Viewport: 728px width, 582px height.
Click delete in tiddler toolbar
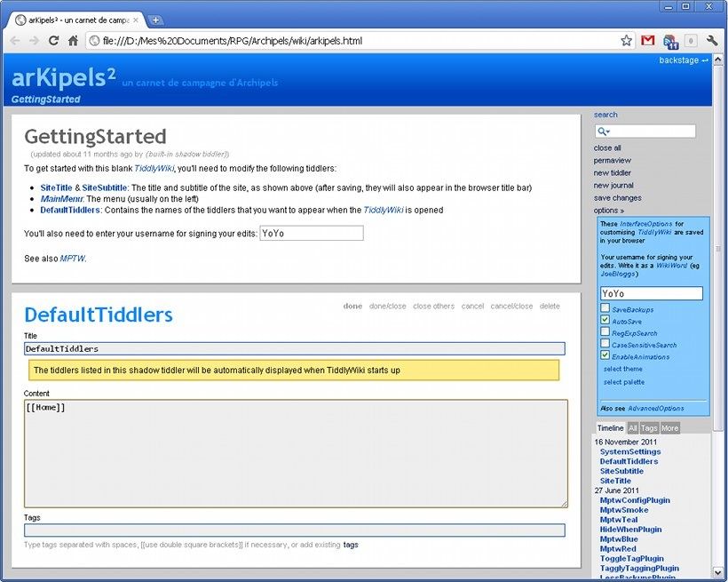pyautogui.click(x=550, y=306)
